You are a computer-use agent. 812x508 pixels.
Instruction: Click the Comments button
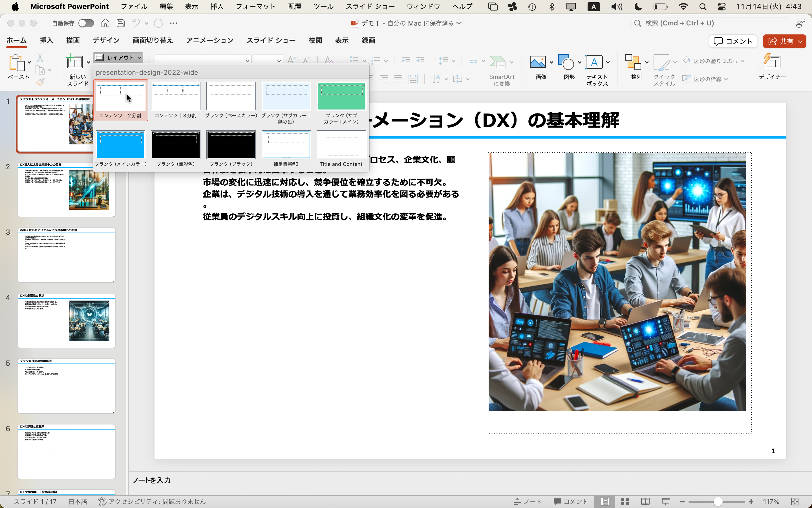[x=733, y=41]
